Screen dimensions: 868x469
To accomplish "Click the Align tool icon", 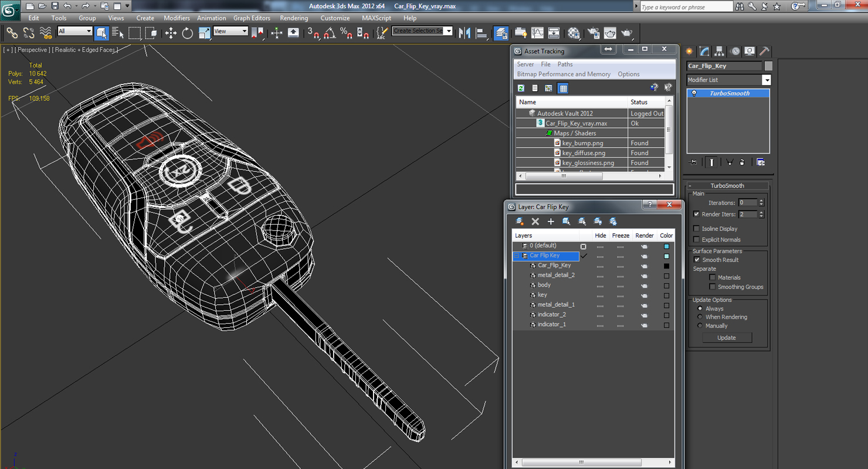I will 482,33.
